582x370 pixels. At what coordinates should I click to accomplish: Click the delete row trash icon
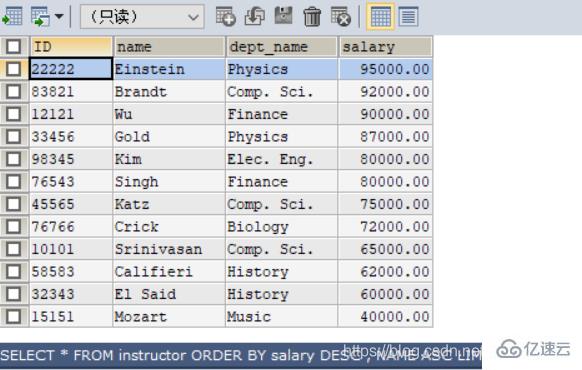click(312, 16)
